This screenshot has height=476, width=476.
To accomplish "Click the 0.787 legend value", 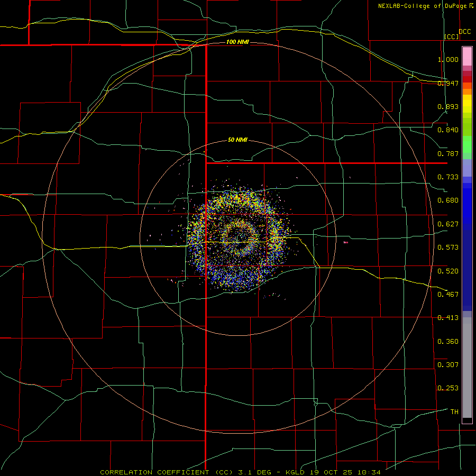I will click(x=448, y=153).
